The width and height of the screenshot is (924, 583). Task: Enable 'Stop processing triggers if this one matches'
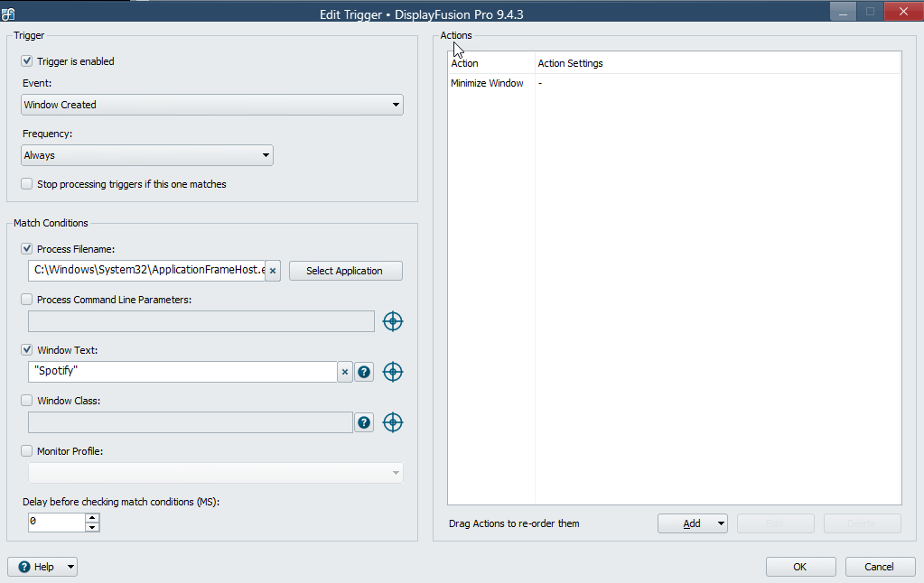27,184
